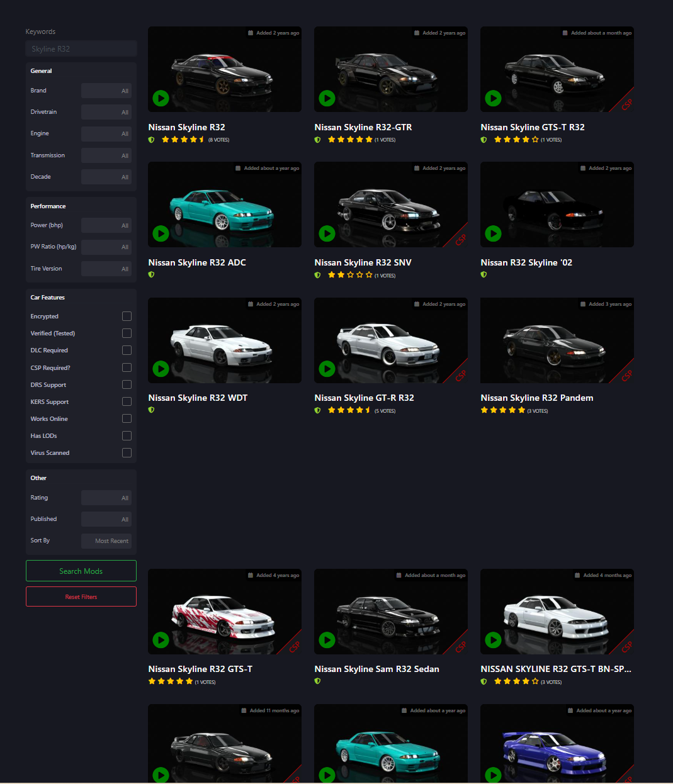Click verified shield under Nissan Skyline GT-R R32
The width and height of the screenshot is (673, 784).
coord(317,410)
